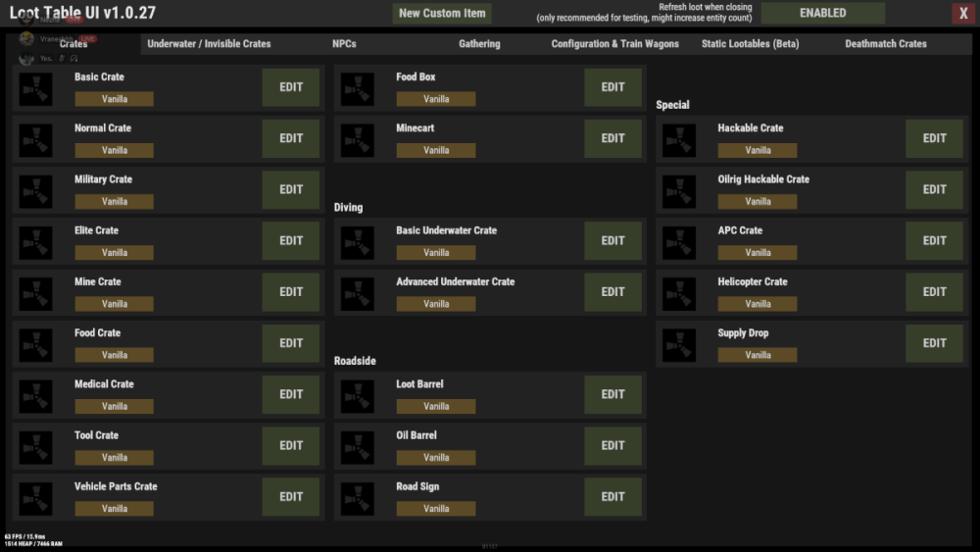Edit the Advanced Underwater Crate loot
The width and height of the screenshot is (980, 552).
[x=612, y=292]
